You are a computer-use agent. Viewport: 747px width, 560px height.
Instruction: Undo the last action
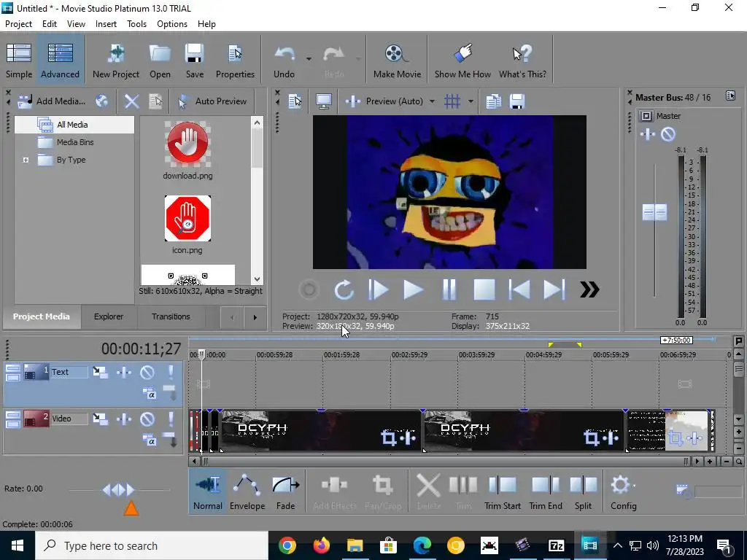pos(284,61)
